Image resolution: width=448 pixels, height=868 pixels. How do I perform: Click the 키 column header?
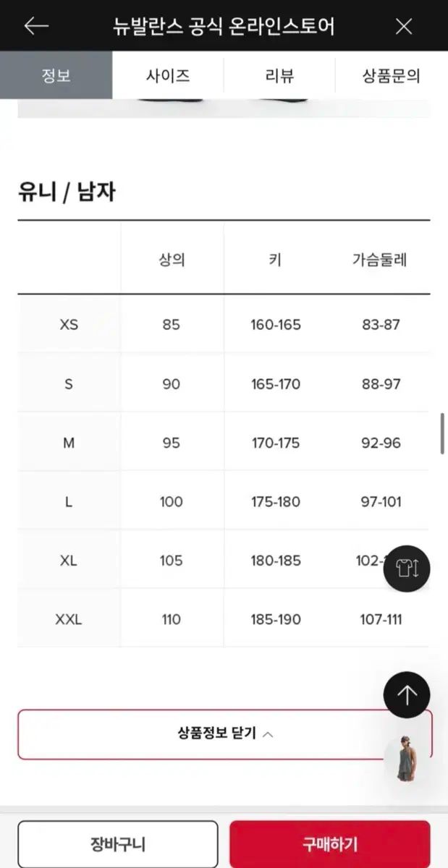click(275, 260)
